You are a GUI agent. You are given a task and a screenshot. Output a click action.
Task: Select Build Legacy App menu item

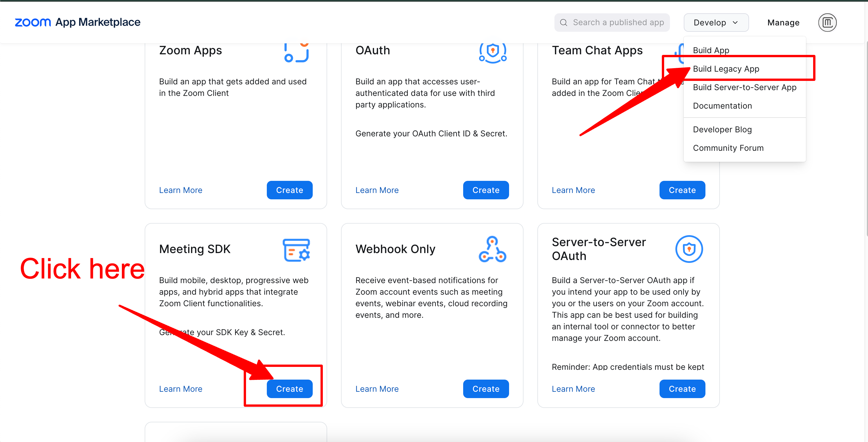[x=744, y=69]
